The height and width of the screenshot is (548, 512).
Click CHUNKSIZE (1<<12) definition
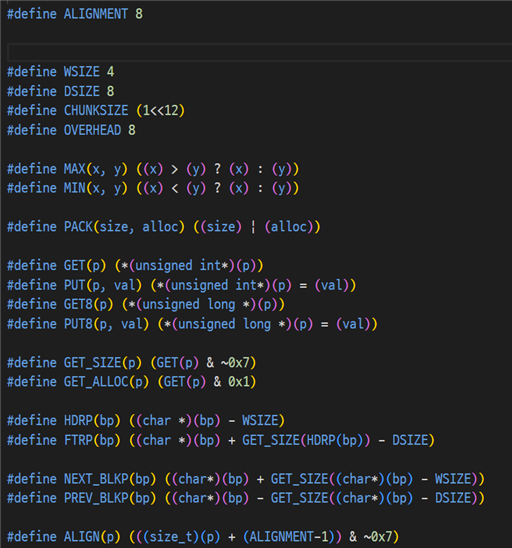pos(96,110)
